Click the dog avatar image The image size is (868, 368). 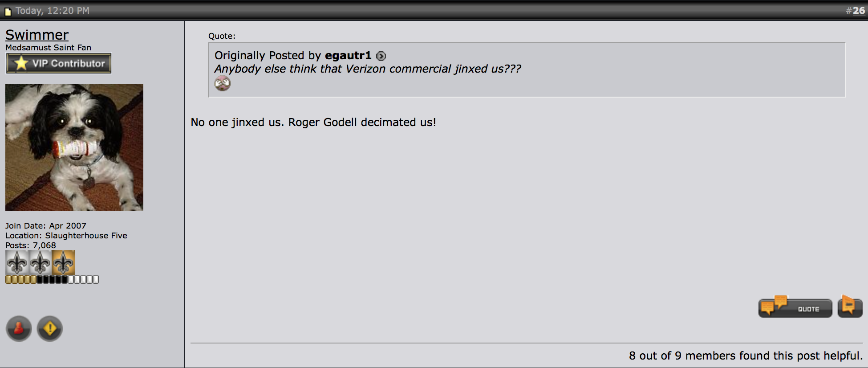74,147
